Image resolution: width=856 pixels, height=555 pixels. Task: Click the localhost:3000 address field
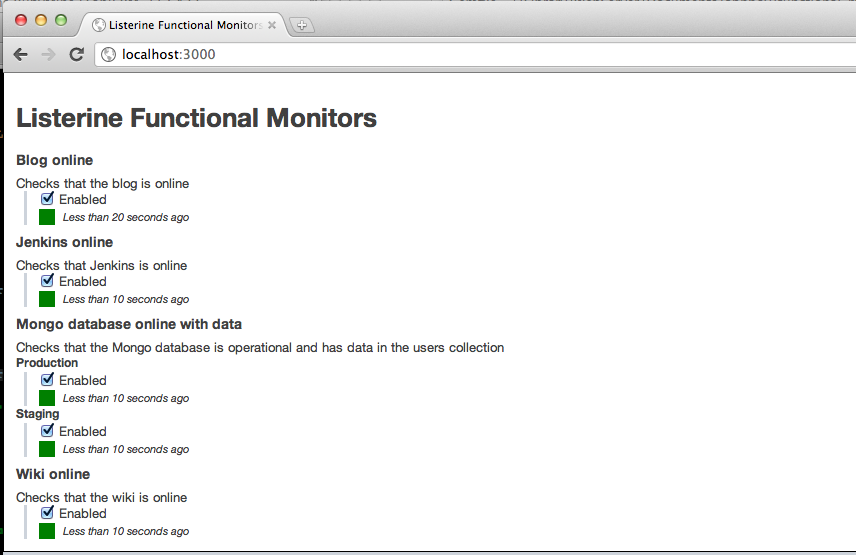(x=475, y=55)
